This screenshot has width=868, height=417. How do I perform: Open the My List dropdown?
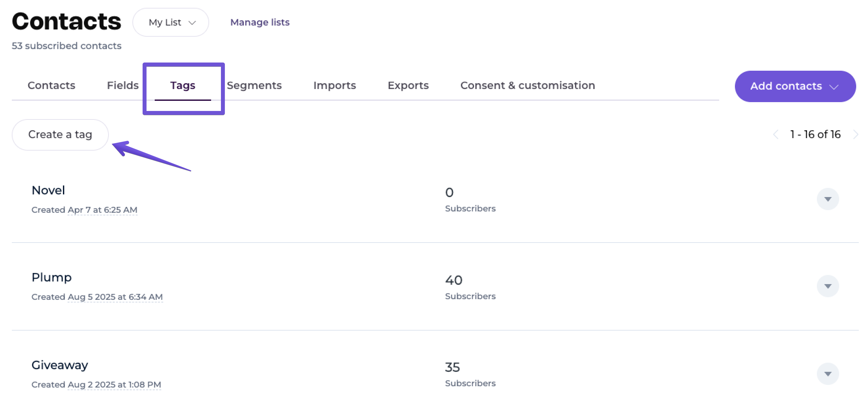click(171, 22)
